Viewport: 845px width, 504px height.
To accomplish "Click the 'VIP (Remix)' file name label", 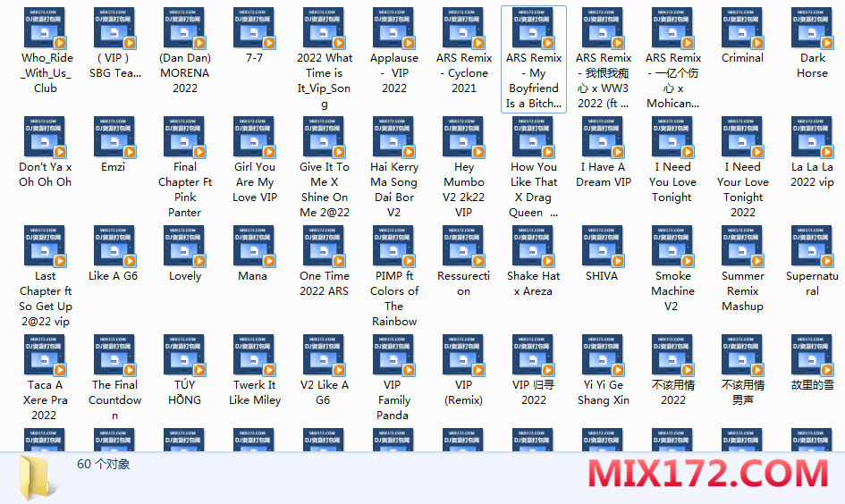I will (x=463, y=392).
